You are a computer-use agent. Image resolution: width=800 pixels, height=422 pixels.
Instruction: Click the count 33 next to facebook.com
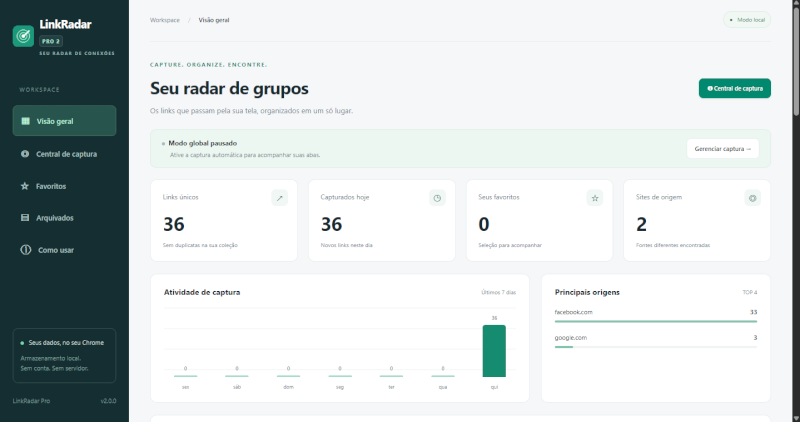coord(754,312)
